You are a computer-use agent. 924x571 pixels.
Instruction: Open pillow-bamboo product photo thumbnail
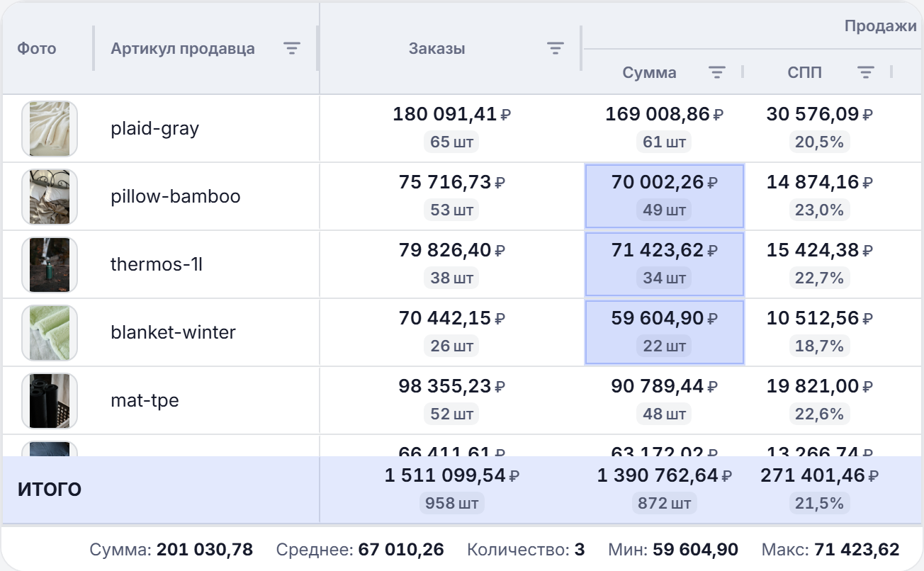tap(50, 196)
